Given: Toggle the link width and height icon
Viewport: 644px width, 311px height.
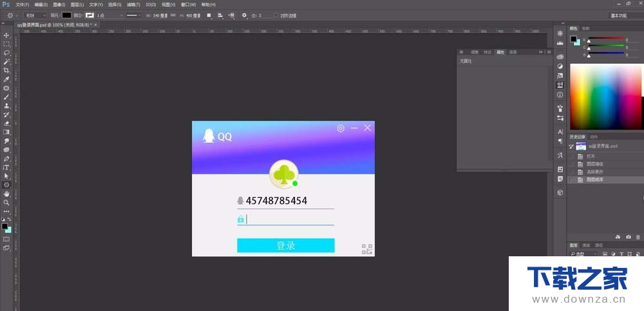Looking at the screenshot, I should 173,15.
